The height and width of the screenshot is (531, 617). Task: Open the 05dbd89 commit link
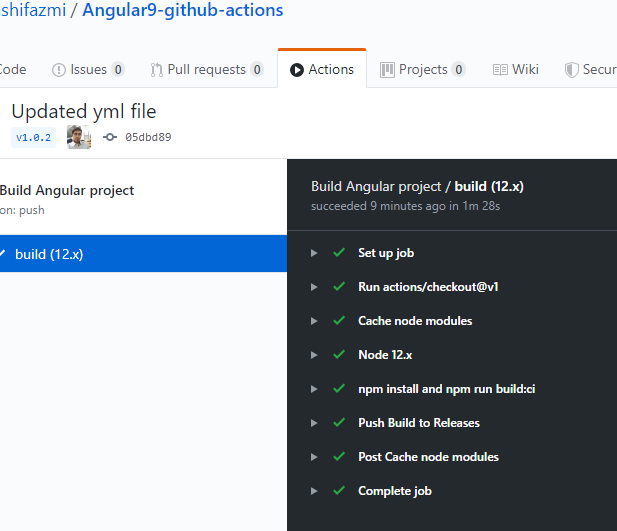pos(148,137)
